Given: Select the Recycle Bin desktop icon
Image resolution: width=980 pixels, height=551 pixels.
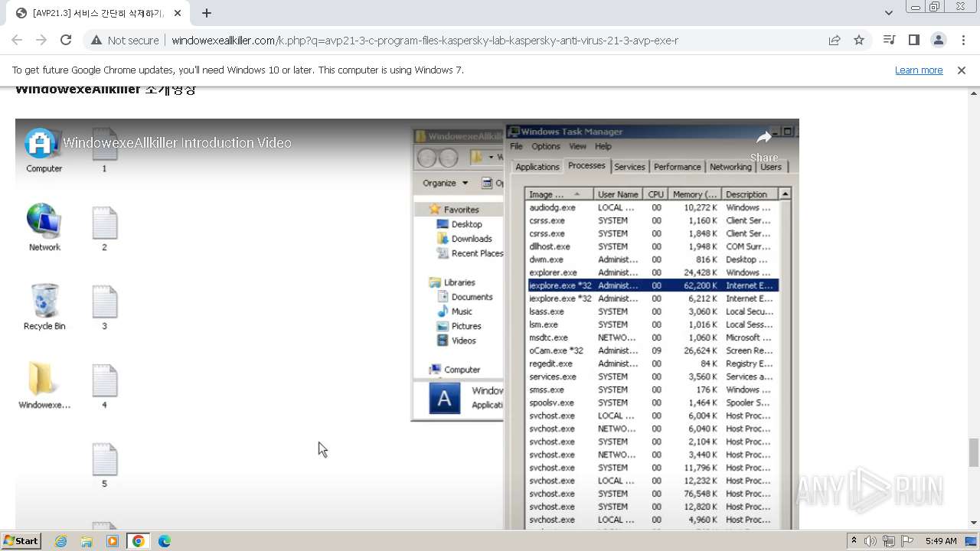Looking at the screenshot, I should [44, 307].
